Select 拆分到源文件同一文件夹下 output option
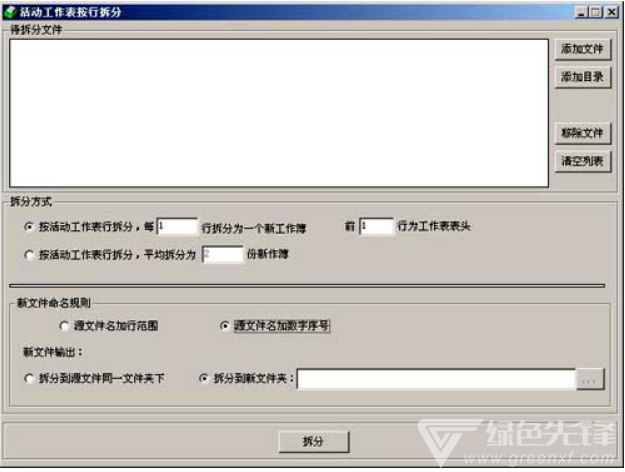The height and width of the screenshot is (472, 625). tap(29, 378)
